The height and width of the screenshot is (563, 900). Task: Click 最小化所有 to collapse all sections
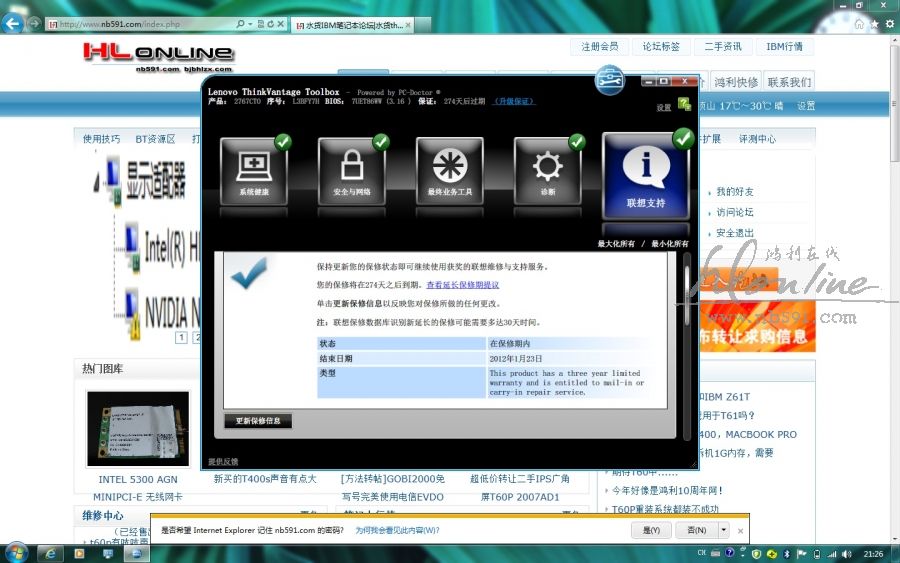(669, 244)
